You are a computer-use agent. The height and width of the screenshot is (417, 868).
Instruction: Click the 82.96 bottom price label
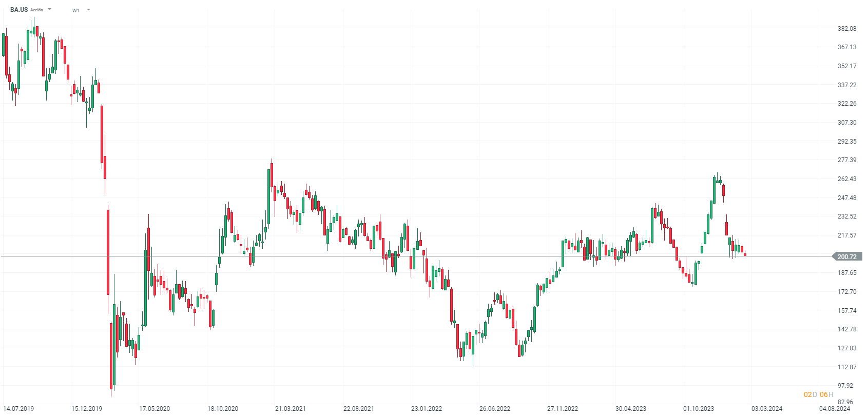click(x=845, y=402)
